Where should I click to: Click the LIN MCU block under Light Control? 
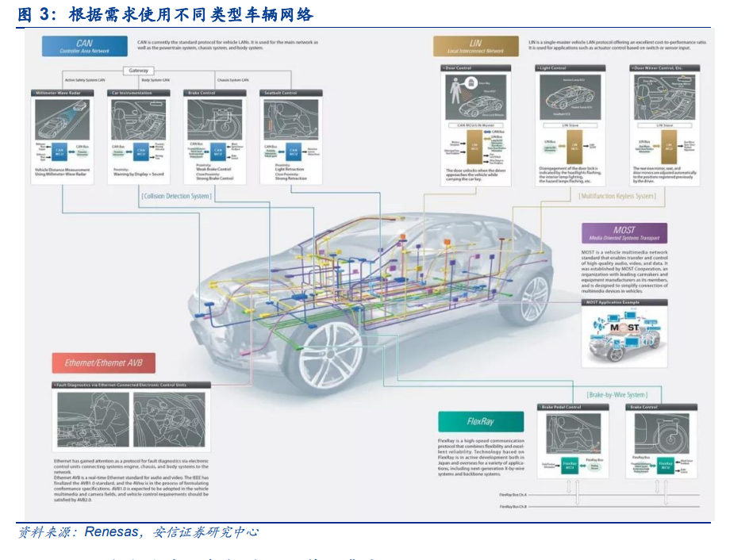pyautogui.click(x=574, y=147)
